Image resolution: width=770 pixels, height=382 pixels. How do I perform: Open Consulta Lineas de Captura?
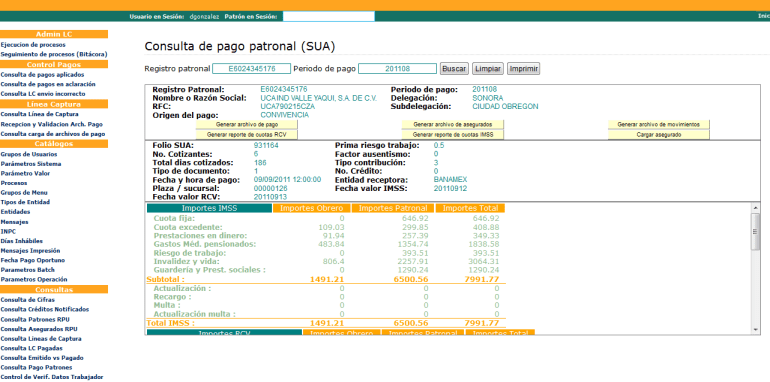[41, 339]
